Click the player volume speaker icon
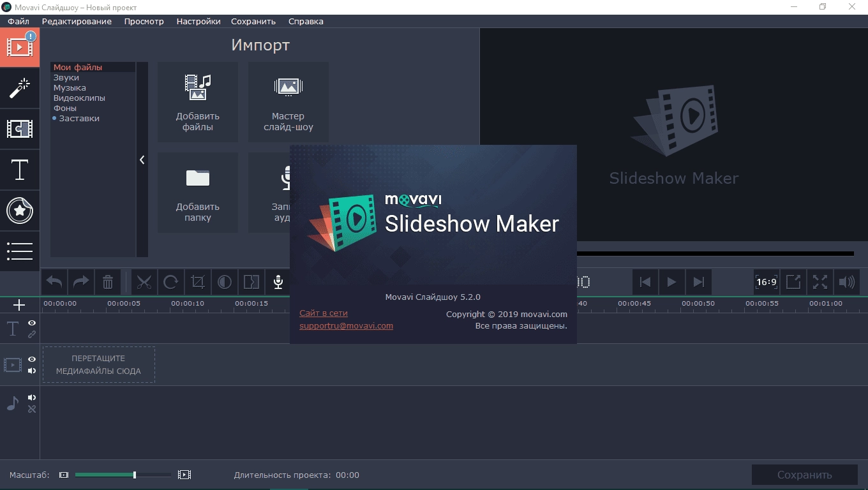Image resolution: width=868 pixels, height=490 pixels. tap(847, 282)
